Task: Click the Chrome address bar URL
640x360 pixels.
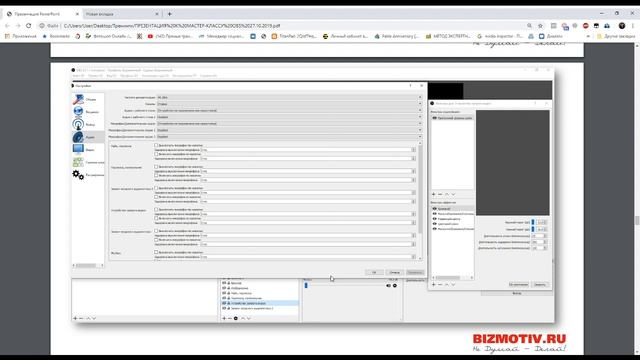Action: tap(171, 26)
